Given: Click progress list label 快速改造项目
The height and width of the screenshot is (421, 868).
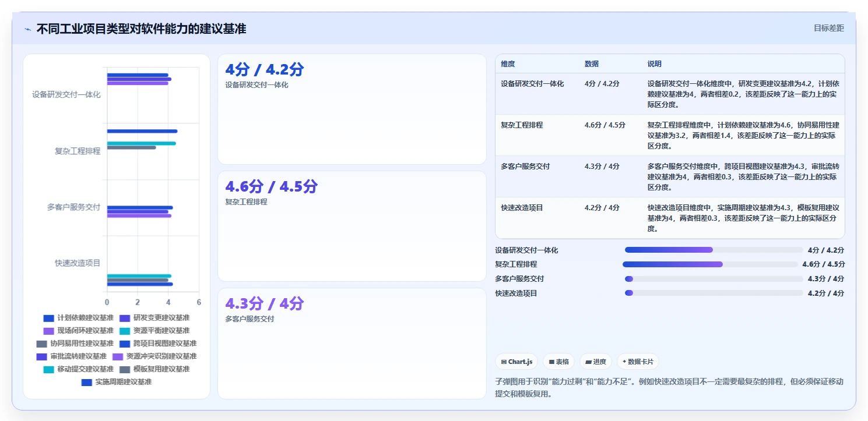Looking at the screenshot, I should click(x=516, y=293).
